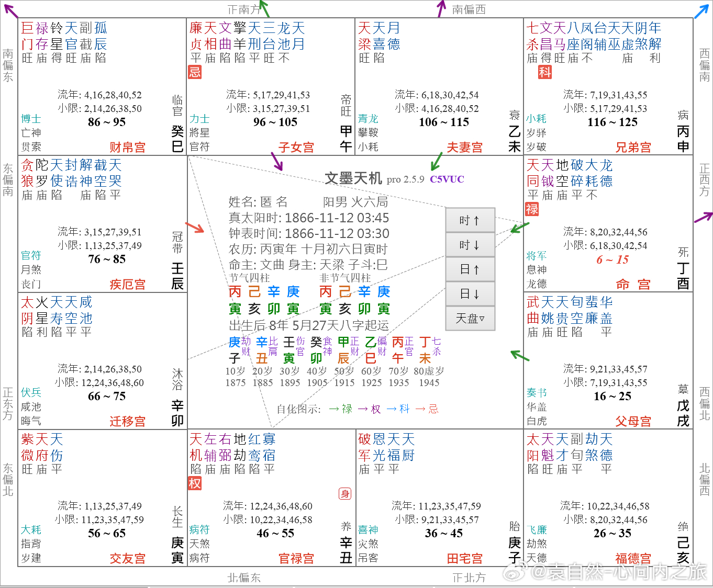The width and height of the screenshot is (713, 588).
Task: Click the 破军 star in 田宅宫
Action: click(x=364, y=447)
